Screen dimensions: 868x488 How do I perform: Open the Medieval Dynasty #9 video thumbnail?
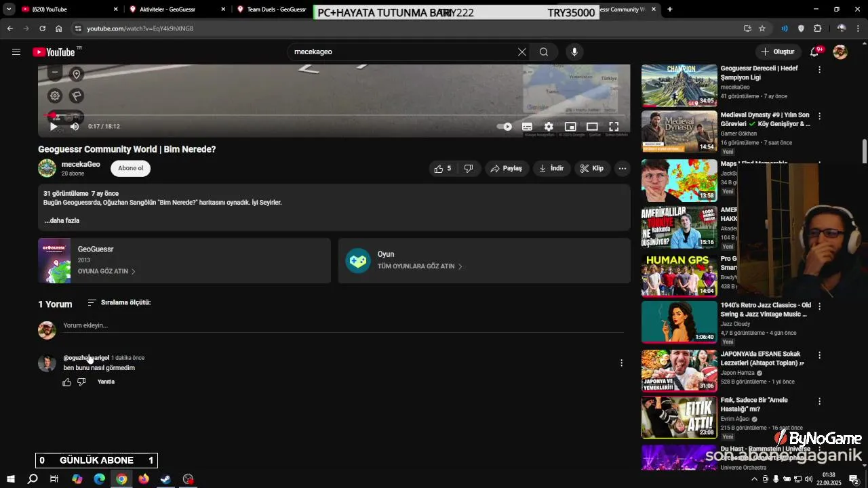point(679,132)
